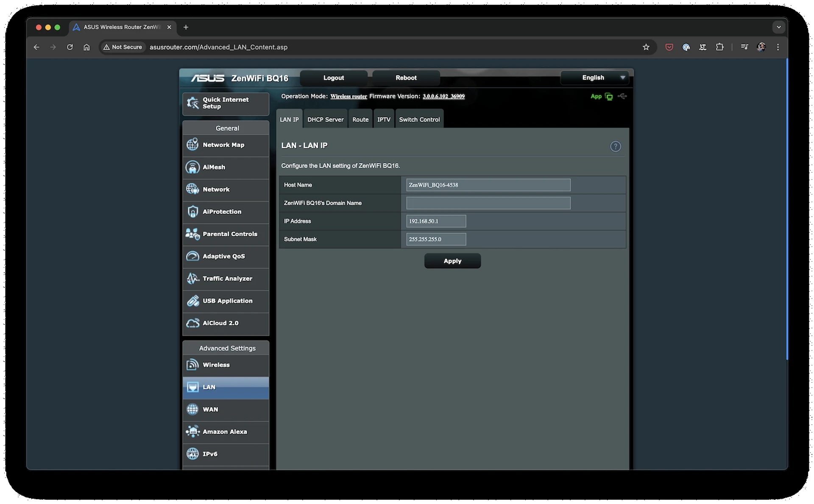Open the browser extensions puzzle icon
The width and height of the screenshot is (814, 504).
[719, 47]
